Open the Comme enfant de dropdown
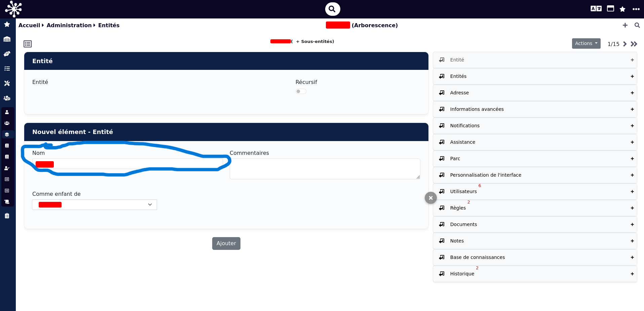This screenshot has width=644, height=311. click(94, 205)
